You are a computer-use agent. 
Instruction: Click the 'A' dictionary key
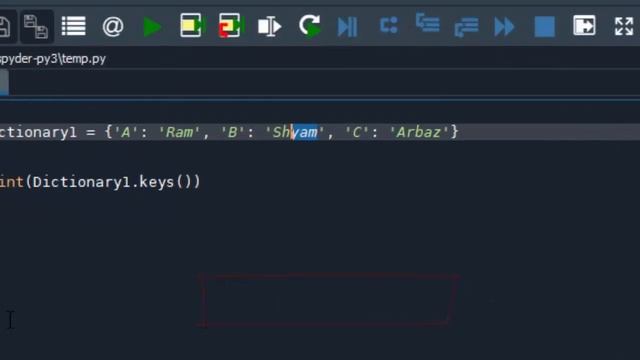click(125, 132)
